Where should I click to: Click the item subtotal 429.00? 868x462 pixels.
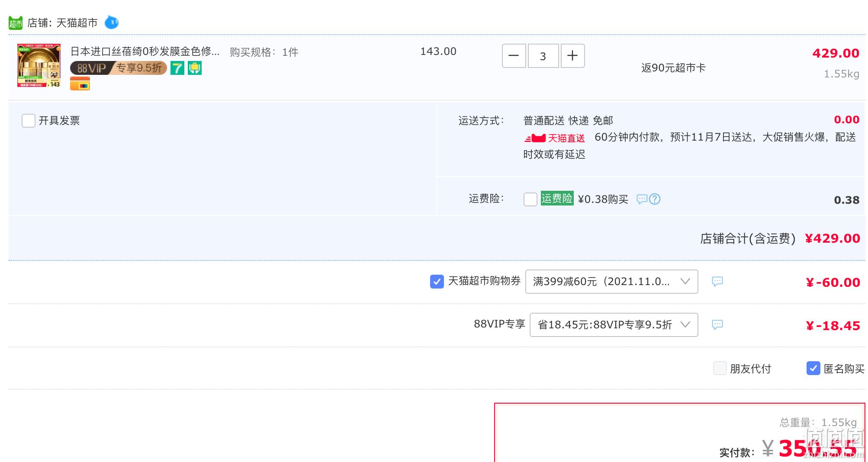[x=836, y=53]
